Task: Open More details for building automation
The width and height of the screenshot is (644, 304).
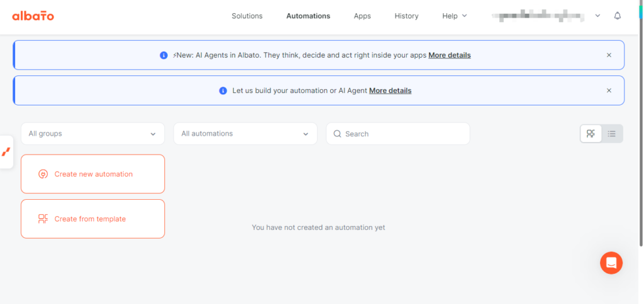Action: tap(390, 90)
